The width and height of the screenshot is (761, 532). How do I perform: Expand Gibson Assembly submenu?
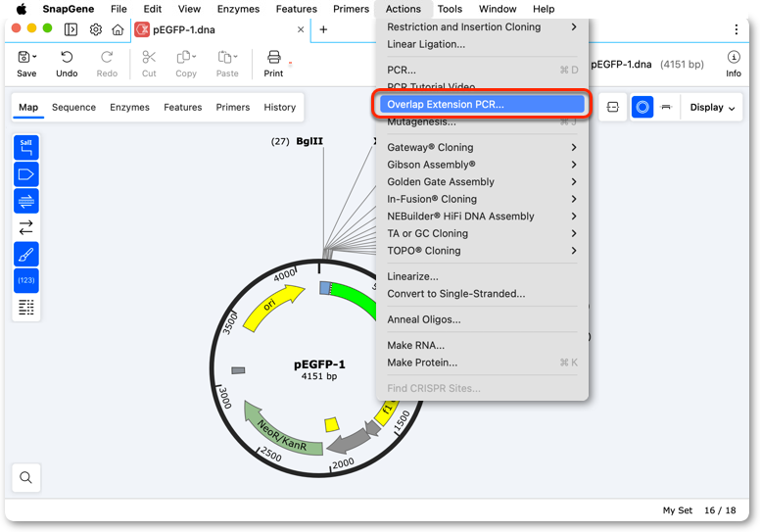(x=482, y=165)
